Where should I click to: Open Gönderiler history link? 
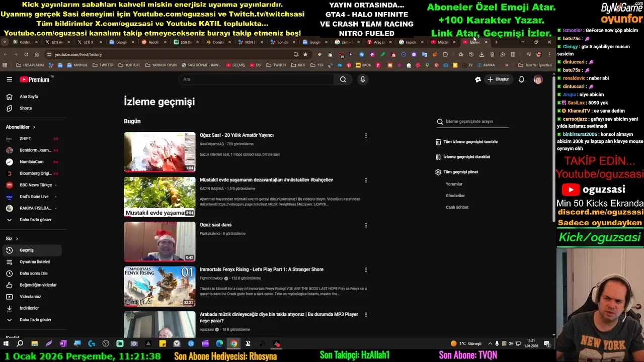(455, 196)
